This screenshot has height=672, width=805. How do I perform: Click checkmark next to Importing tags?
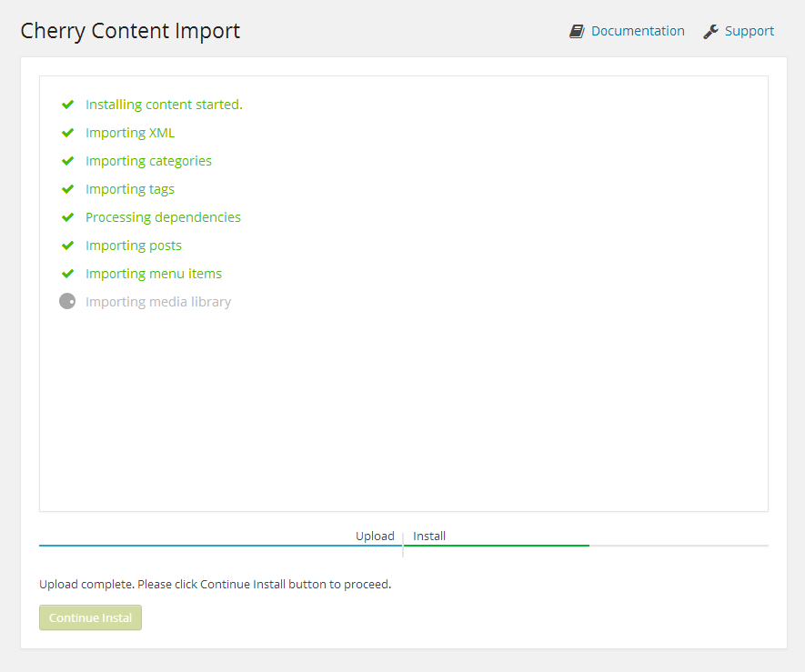click(x=68, y=189)
